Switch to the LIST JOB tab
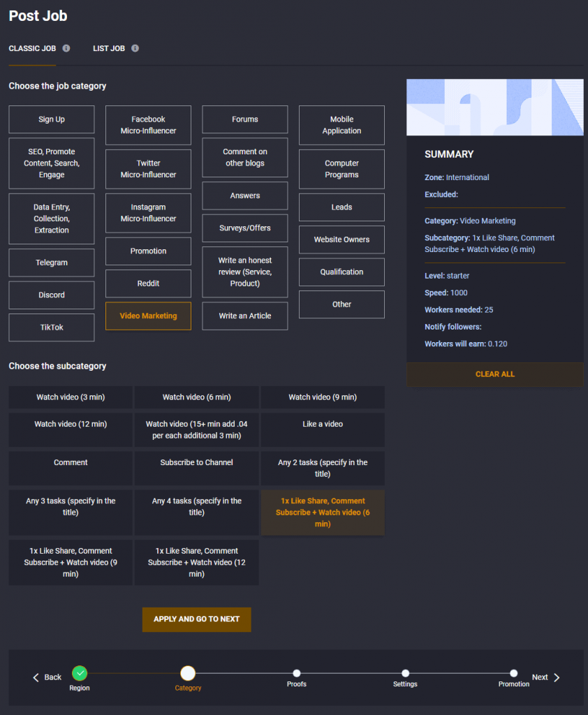 [x=108, y=48]
